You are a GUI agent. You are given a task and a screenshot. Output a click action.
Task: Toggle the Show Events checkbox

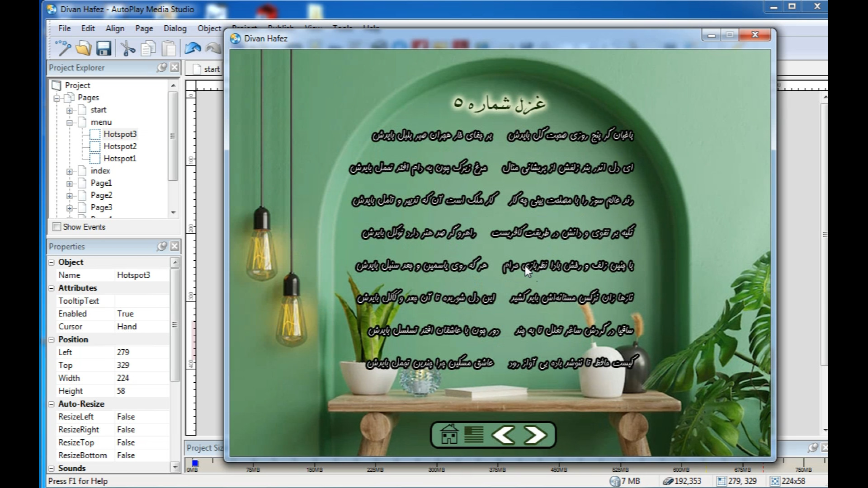57,227
